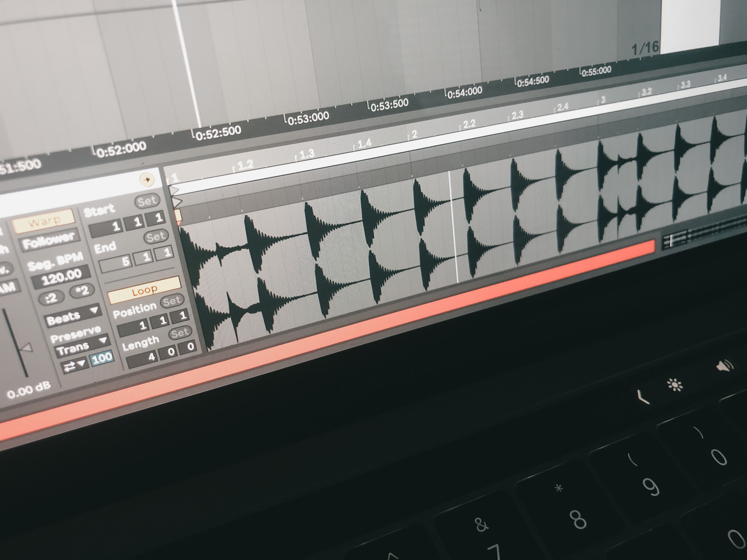Click the orange arrow icon above Start
The height and width of the screenshot is (560, 747).
(x=147, y=179)
